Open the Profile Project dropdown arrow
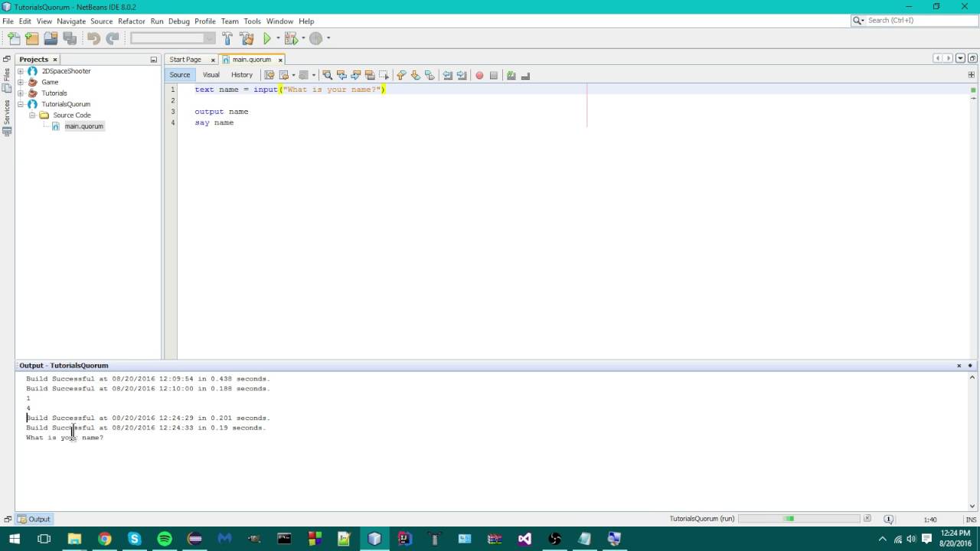The image size is (980, 551). [x=328, y=38]
